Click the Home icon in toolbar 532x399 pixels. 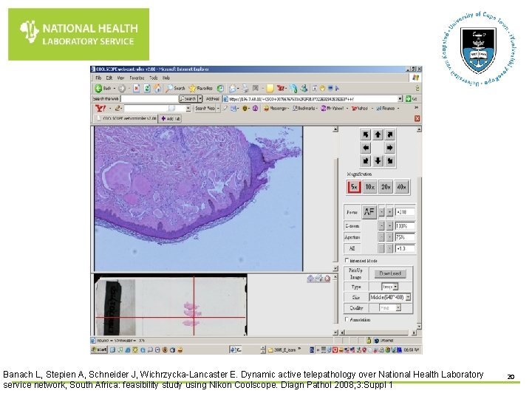pyautogui.click(x=158, y=89)
